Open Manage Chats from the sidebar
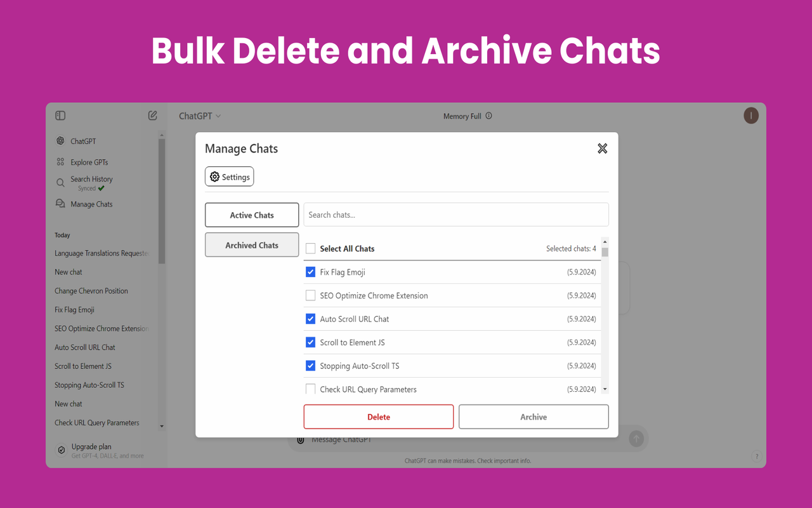 [91, 204]
